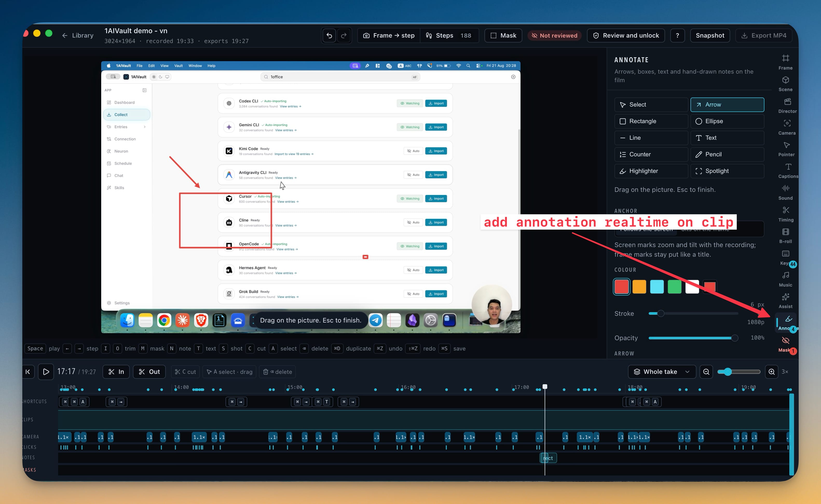The width and height of the screenshot is (821, 504).
Task: Enable the Spotlight tool
Action: [x=727, y=171]
